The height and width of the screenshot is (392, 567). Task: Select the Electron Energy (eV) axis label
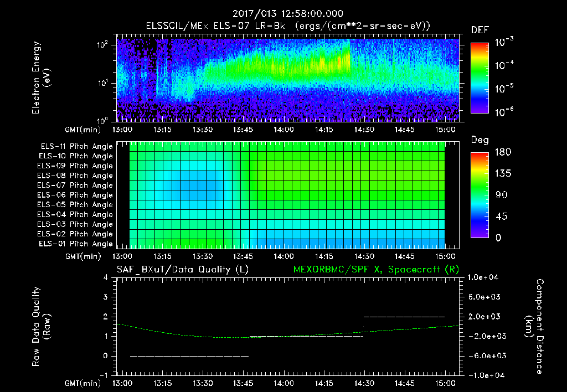tap(41, 78)
